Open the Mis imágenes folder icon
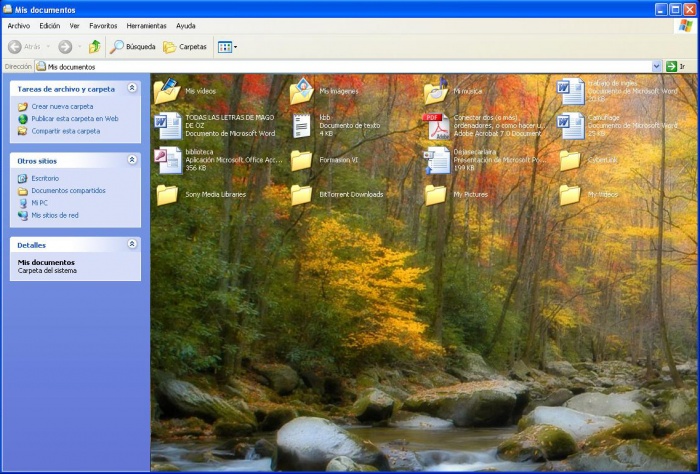Screen dimensions: 700x474 pyautogui.click(x=302, y=91)
